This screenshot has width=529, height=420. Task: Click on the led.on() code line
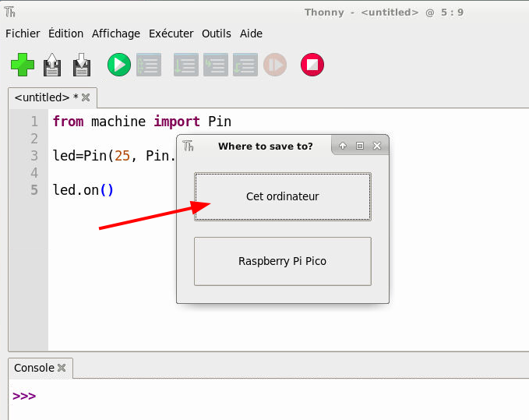coord(83,190)
